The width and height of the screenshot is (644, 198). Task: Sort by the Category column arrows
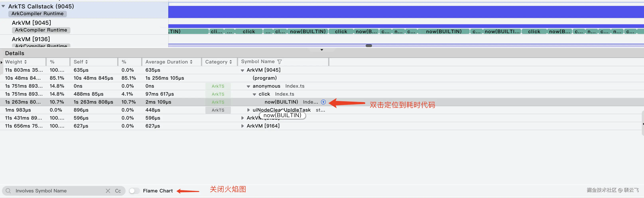click(x=231, y=62)
